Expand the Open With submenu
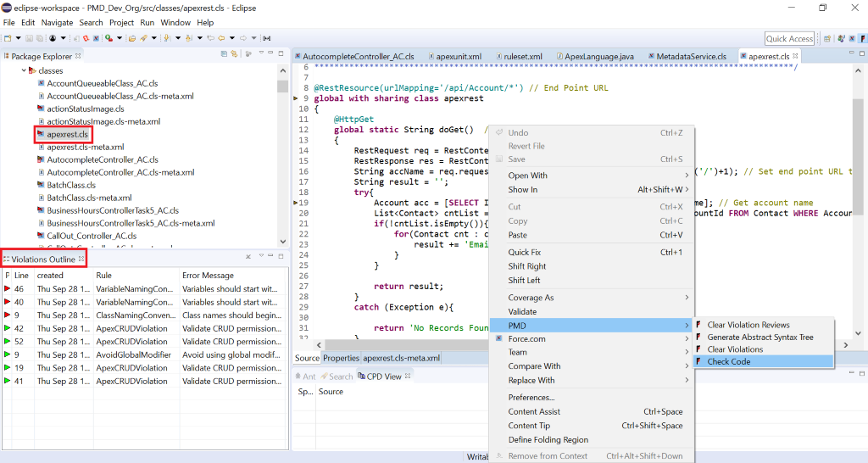Image resolution: width=868 pixels, height=463 pixels. 592,176
